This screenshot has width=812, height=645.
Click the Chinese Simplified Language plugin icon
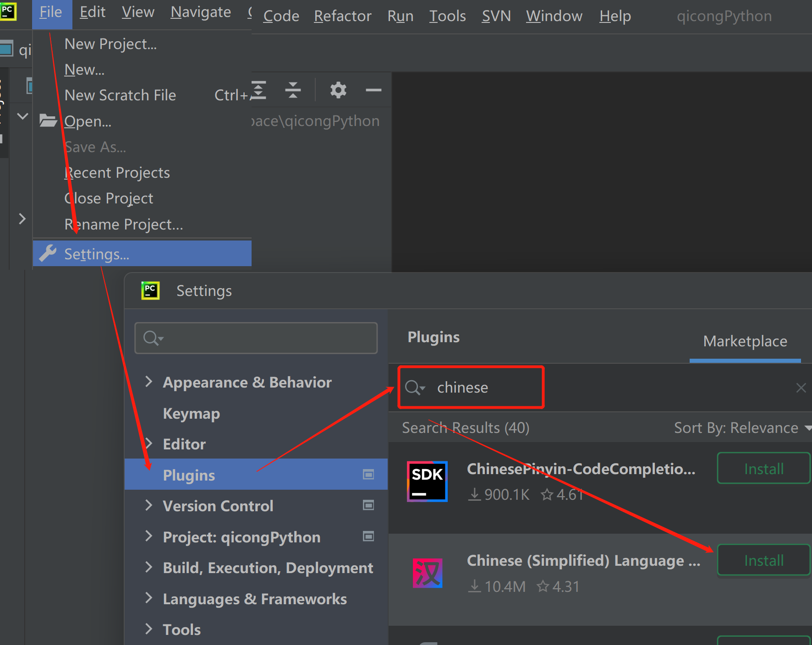pos(427,573)
